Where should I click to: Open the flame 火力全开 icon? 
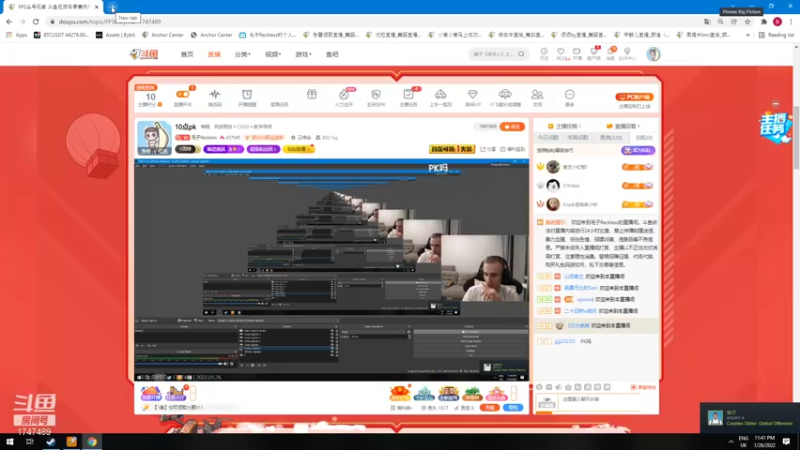pos(344,94)
